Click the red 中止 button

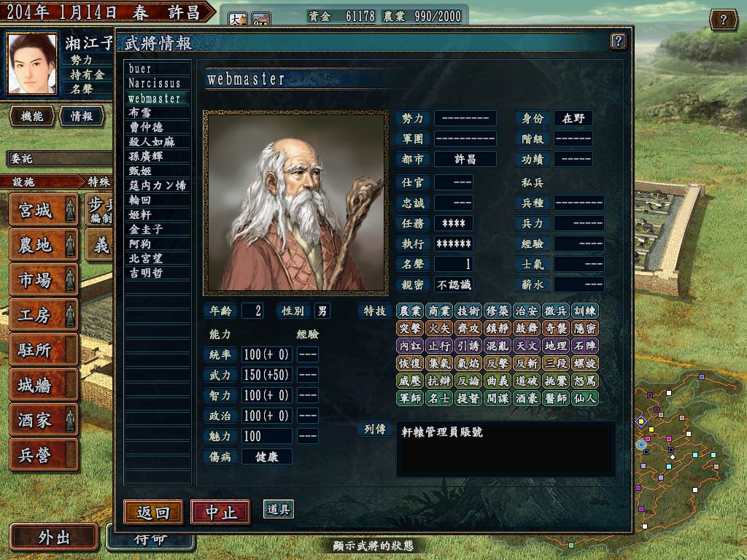[x=220, y=512]
